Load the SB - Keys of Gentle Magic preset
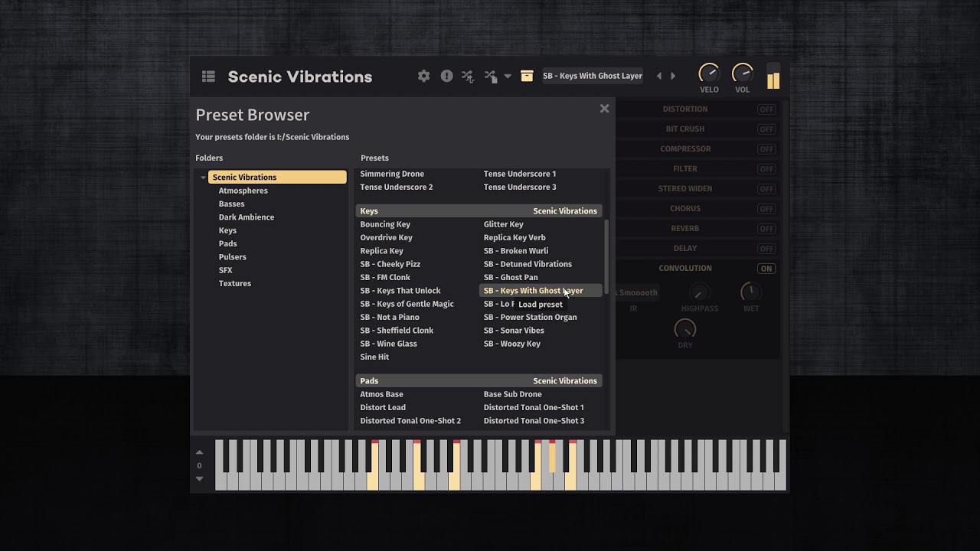The width and height of the screenshot is (980, 551). tap(407, 304)
